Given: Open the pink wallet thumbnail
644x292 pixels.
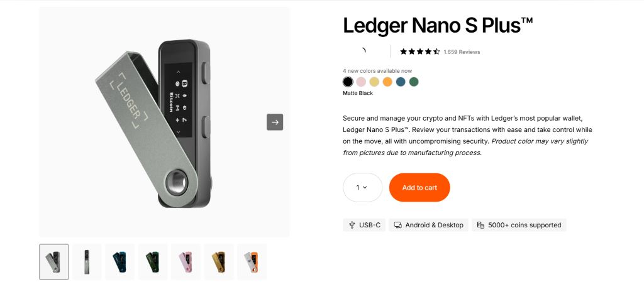Looking at the screenshot, I should [186, 261].
